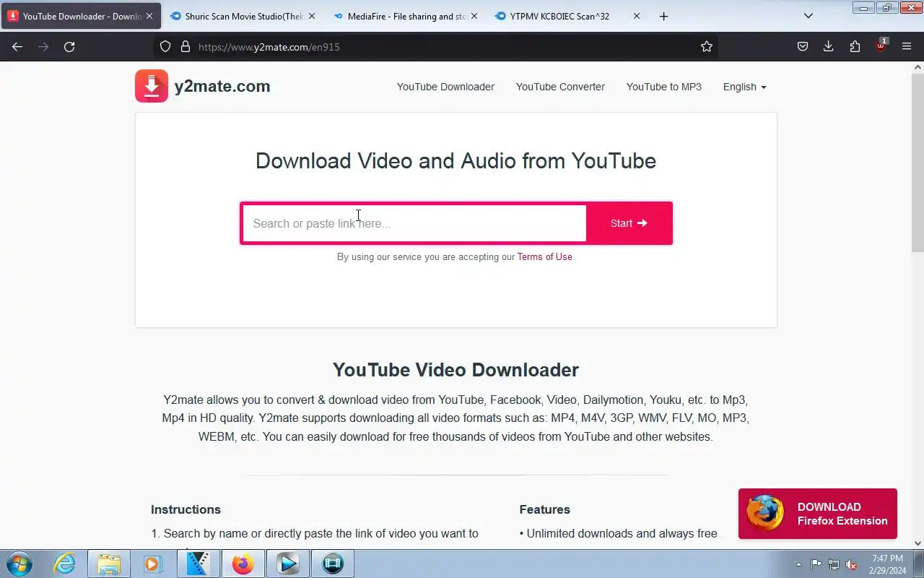This screenshot has width=924, height=578.
Task: Close the YouTube Downloader tab
Action: (x=149, y=16)
